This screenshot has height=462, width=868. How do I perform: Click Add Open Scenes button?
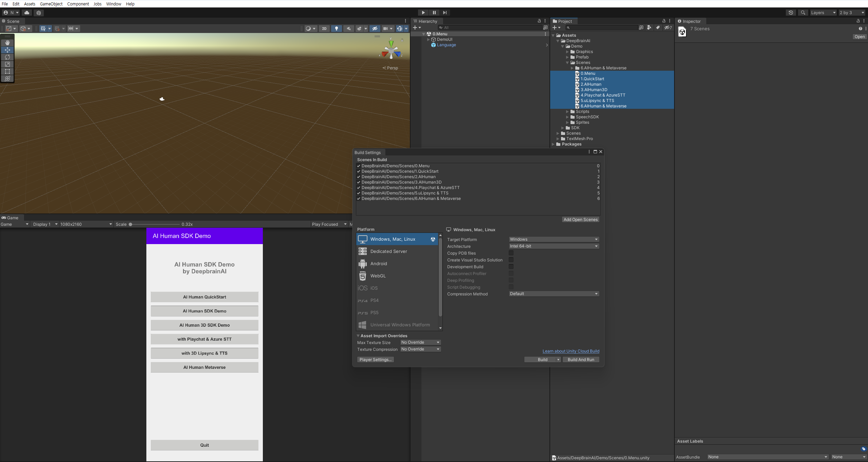tap(580, 220)
